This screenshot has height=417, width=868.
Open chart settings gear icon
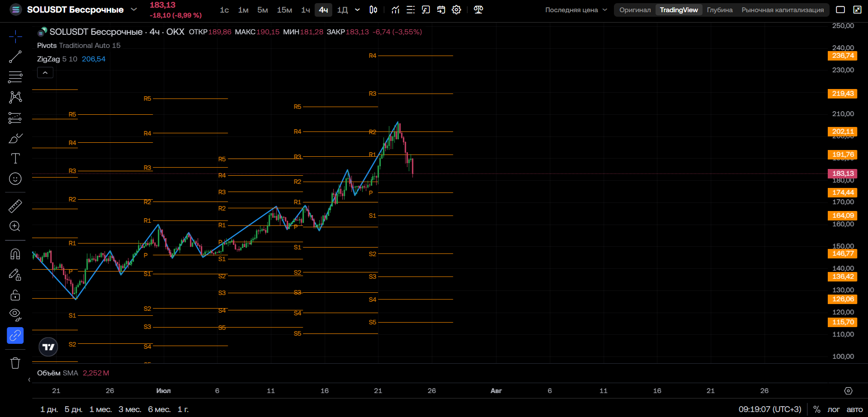(x=457, y=9)
